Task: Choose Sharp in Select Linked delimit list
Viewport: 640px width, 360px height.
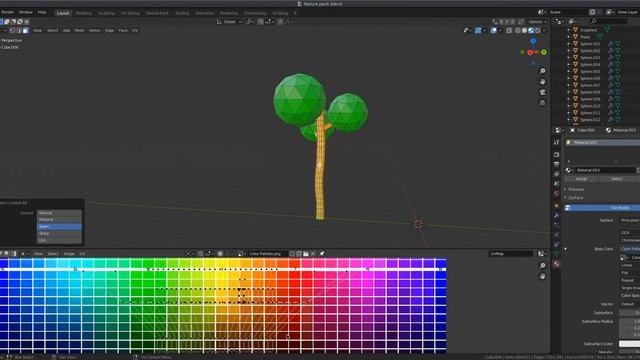Action: [x=59, y=233]
